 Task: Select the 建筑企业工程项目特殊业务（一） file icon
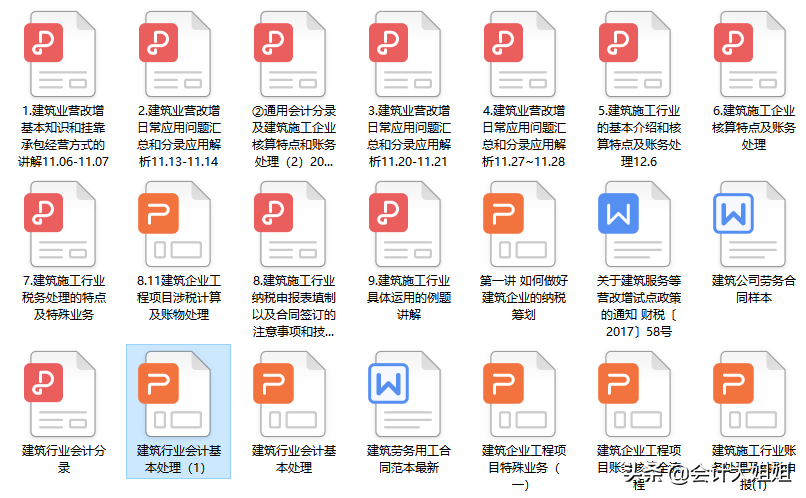coord(521,394)
